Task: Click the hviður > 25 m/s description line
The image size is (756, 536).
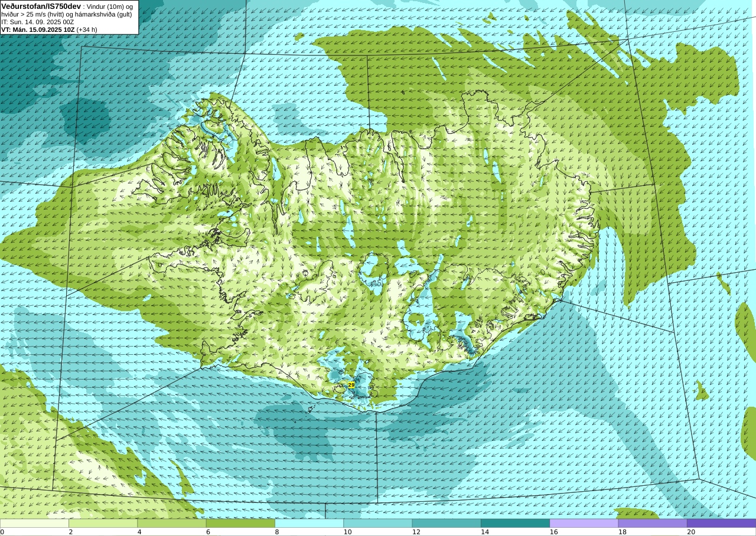Action: (67, 14)
